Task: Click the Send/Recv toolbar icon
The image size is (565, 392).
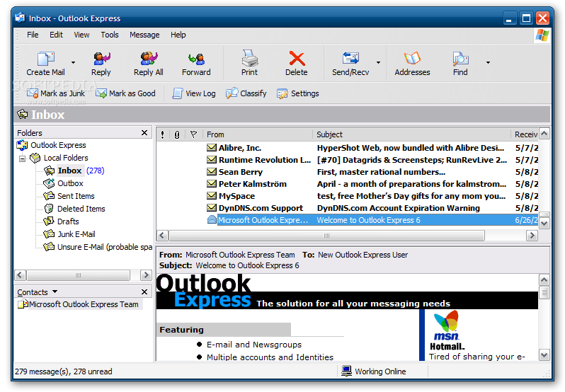Action: coord(350,58)
